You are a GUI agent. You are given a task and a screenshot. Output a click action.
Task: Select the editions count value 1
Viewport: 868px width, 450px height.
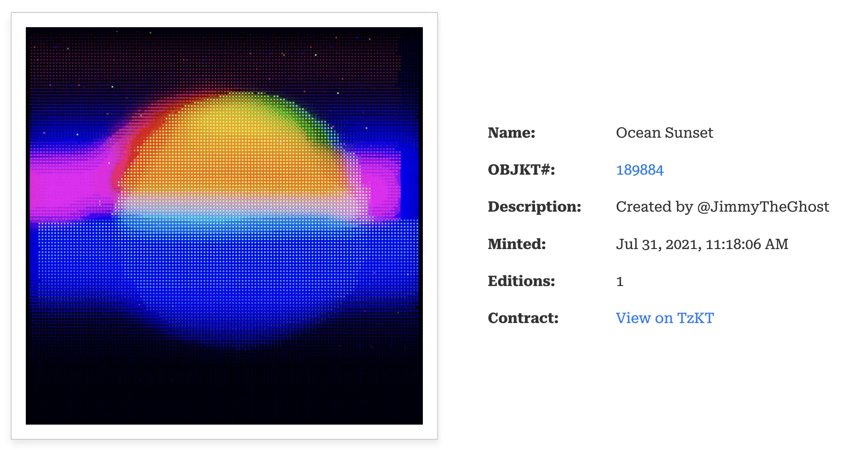click(620, 281)
